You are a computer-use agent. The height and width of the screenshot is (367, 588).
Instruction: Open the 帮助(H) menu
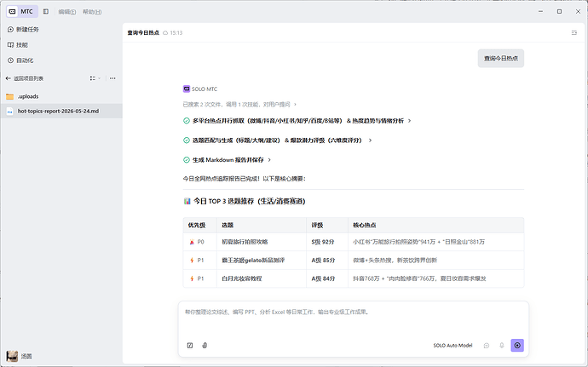pyautogui.click(x=92, y=12)
